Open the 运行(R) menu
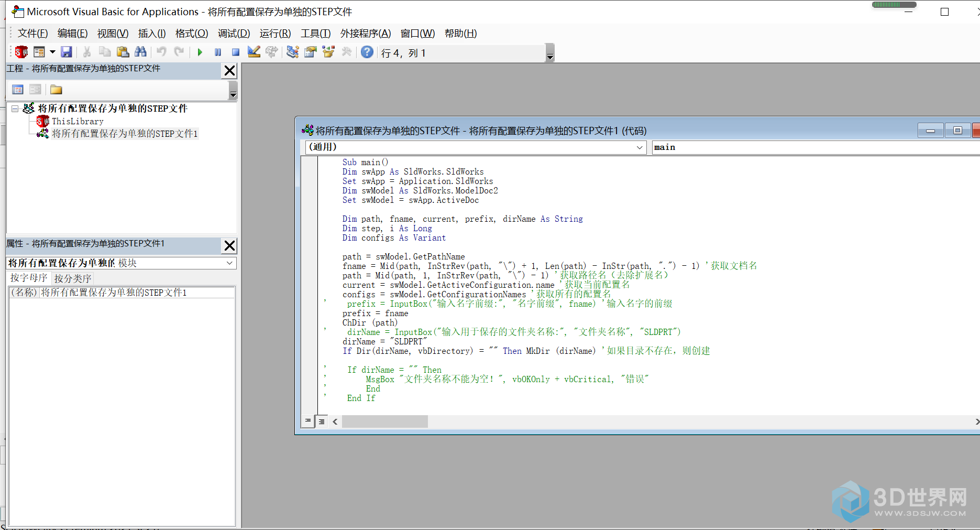Screen dimensions: 980x530 tap(275, 34)
